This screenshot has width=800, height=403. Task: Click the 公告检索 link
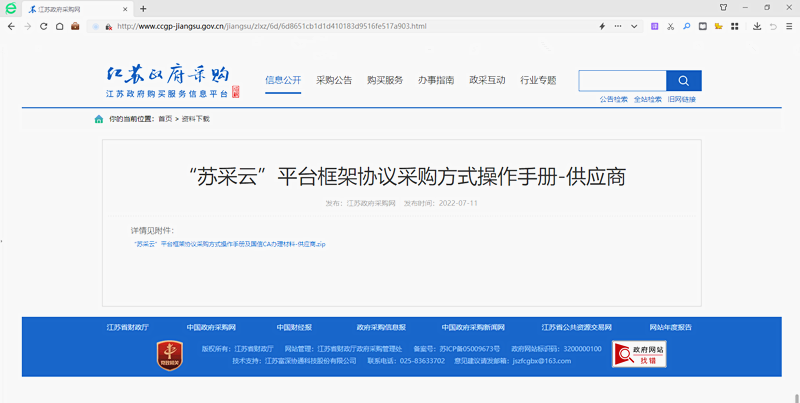pos(614,99)
